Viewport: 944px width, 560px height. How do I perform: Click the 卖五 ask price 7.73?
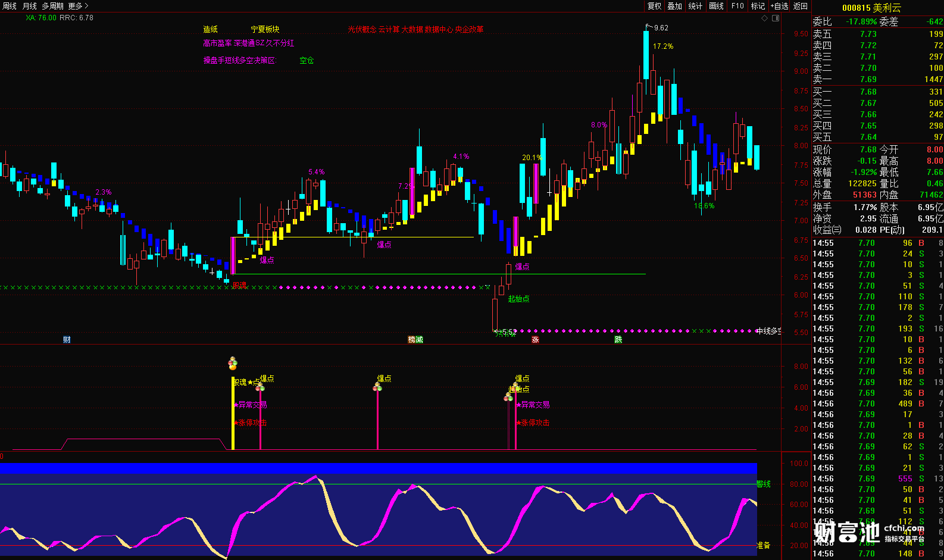[868, 35]
